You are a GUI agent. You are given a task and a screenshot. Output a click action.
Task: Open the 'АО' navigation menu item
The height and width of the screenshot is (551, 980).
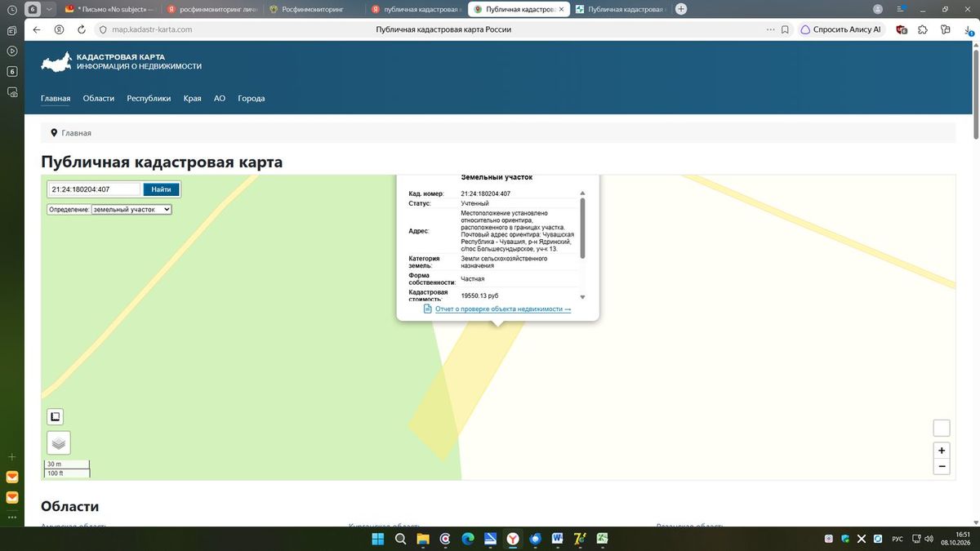coord(220,98)
